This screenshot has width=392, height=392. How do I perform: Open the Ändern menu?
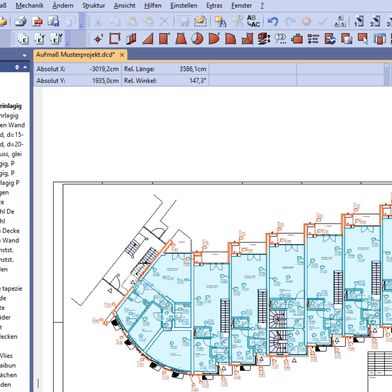point(63,6)
